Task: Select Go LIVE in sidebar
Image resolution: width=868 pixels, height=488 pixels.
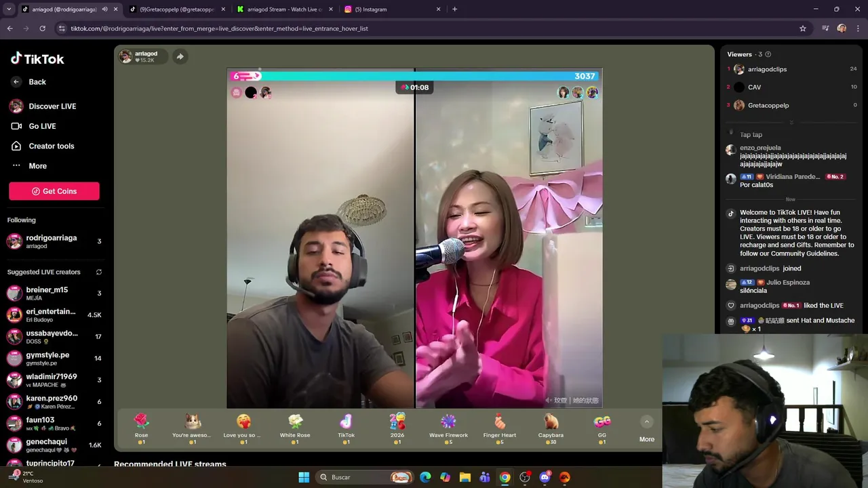Action: tap(34, 126)
